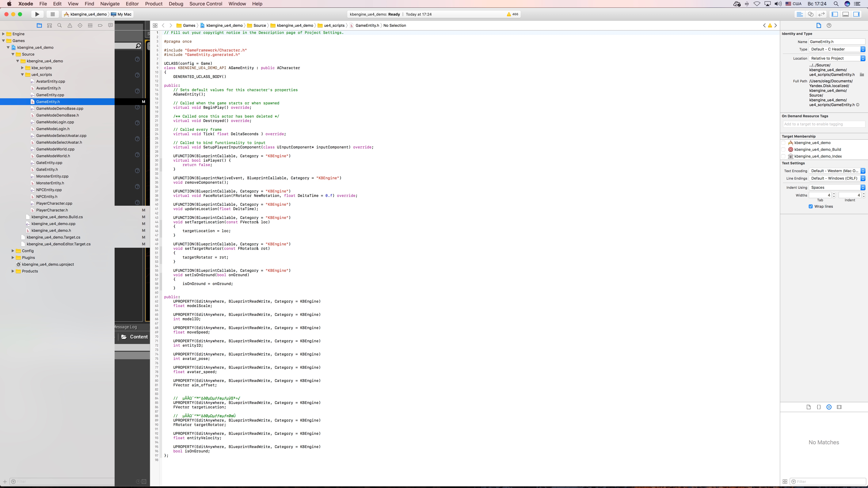
Task: Select the Standard editor button
Action: tap(800, 14)
